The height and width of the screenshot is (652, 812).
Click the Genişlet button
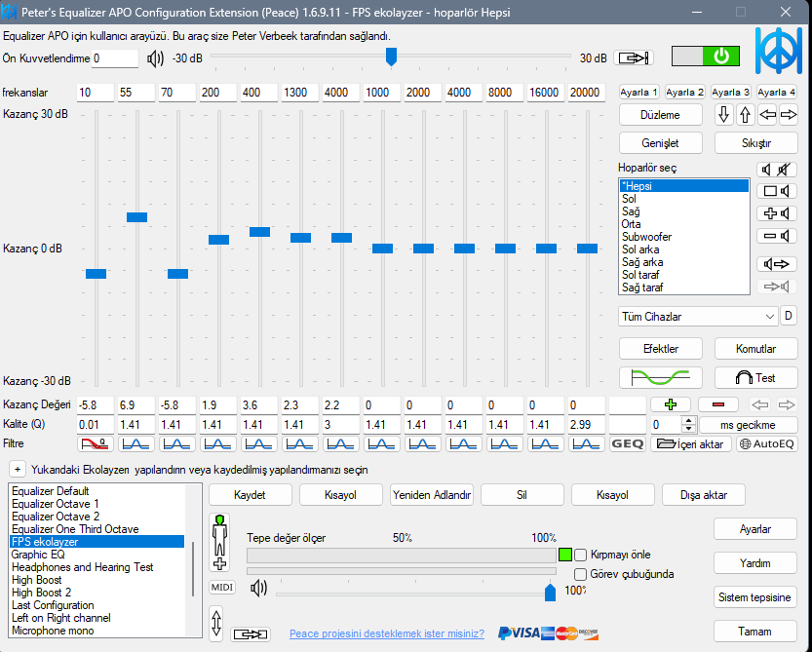(660, 143)
